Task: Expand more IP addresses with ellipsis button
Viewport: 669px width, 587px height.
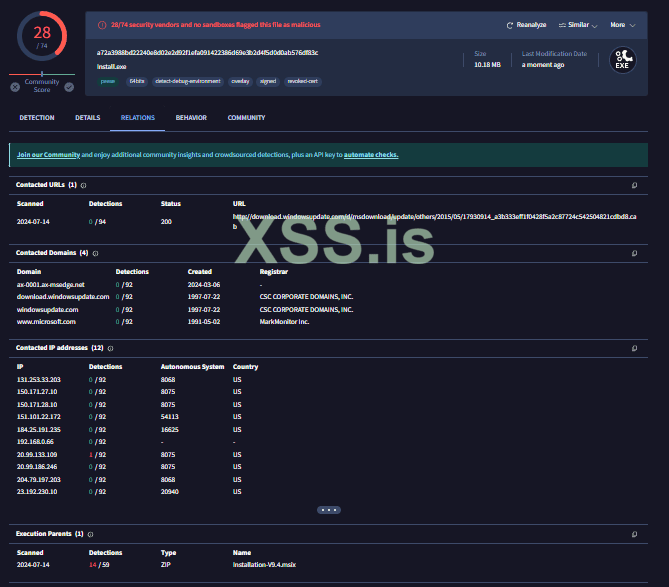Action: 328,510
